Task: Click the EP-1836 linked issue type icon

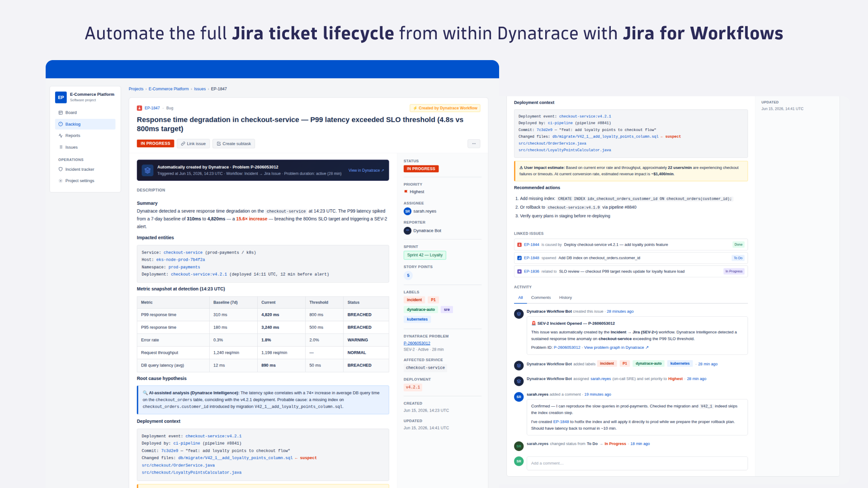Action: click(x=519, y=272)
